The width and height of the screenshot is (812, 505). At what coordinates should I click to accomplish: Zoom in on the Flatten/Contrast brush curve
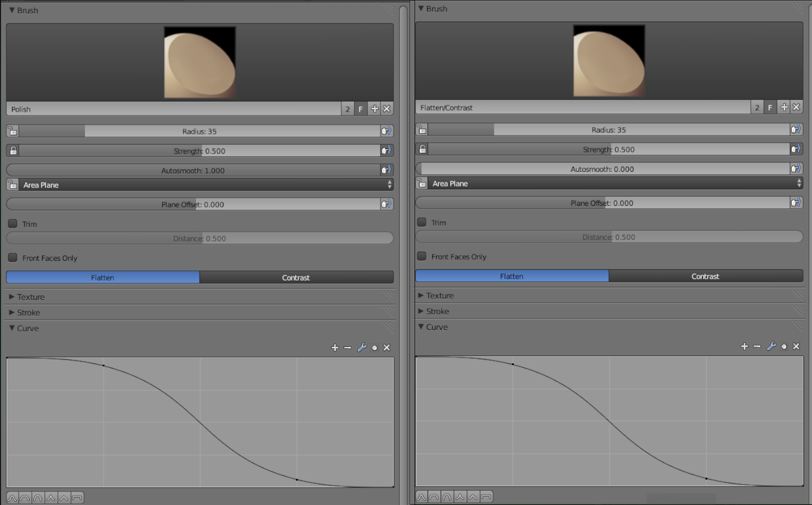[x=744, y=346]
